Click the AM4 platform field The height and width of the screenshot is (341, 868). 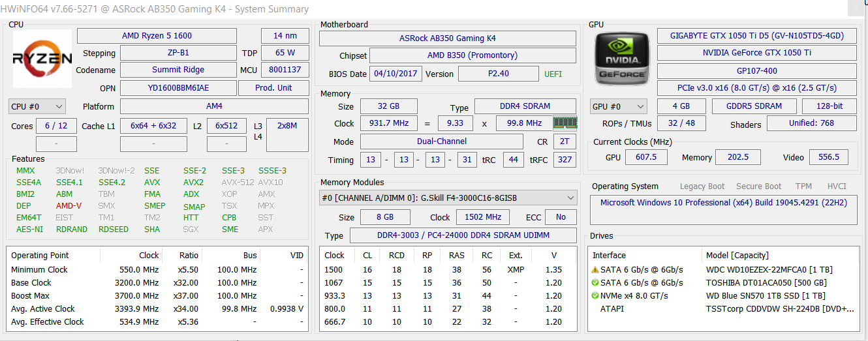(x=214, y=106)
